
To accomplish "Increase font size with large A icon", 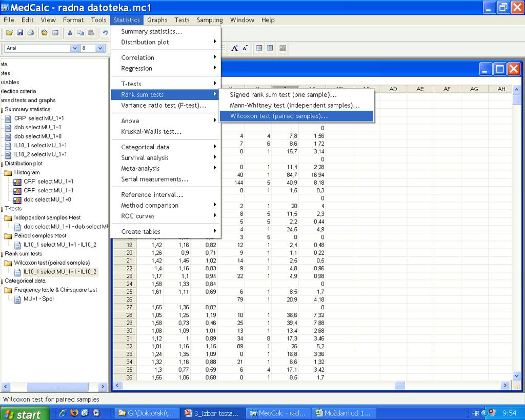I will (x=235, y=48).
